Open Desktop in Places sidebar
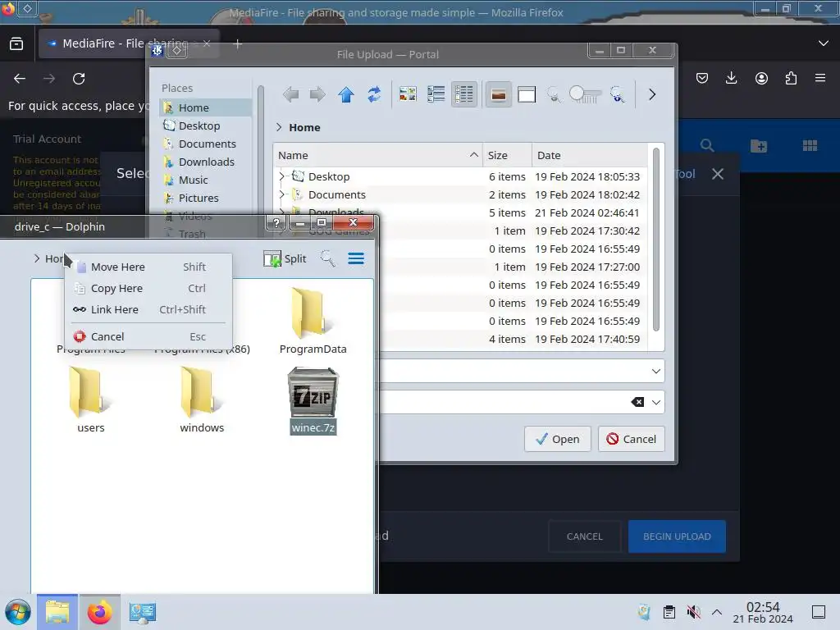Viewport: 840px width, 630px height. (x=205, y=126)
